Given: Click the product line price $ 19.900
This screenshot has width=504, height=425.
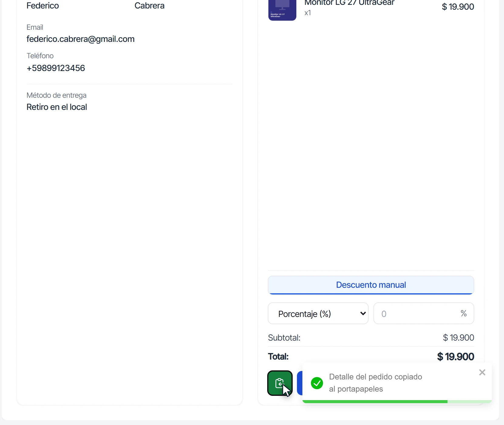Looking at the screenshot, I should tap(458, 7).
